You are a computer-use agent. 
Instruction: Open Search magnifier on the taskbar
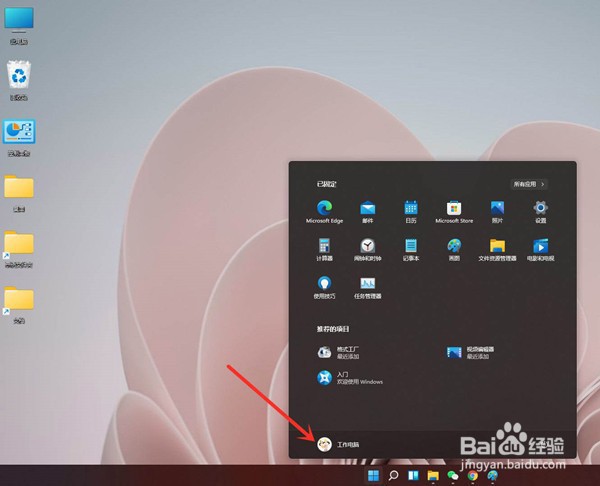point(393,475)
